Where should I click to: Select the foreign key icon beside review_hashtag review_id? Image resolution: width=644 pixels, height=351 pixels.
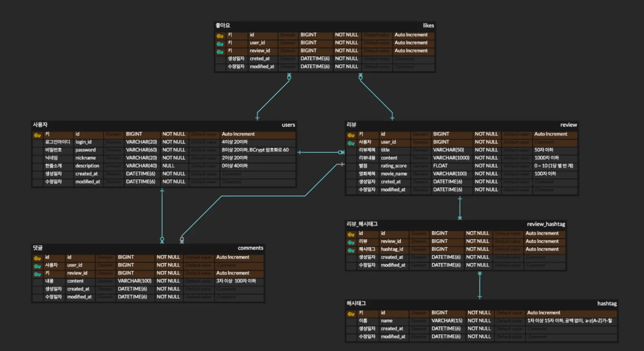351,242
